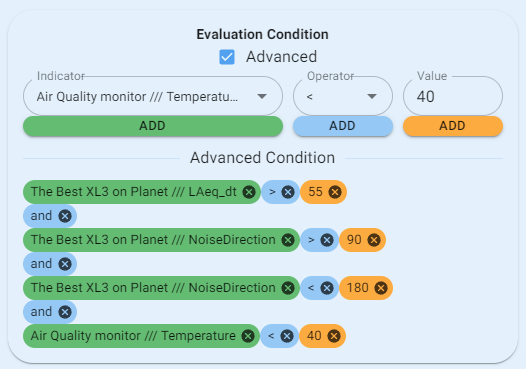Screen dimensions: 526x369
Task: Delete the first NoiseDirection indicator chip
Action: pos(288,240)
